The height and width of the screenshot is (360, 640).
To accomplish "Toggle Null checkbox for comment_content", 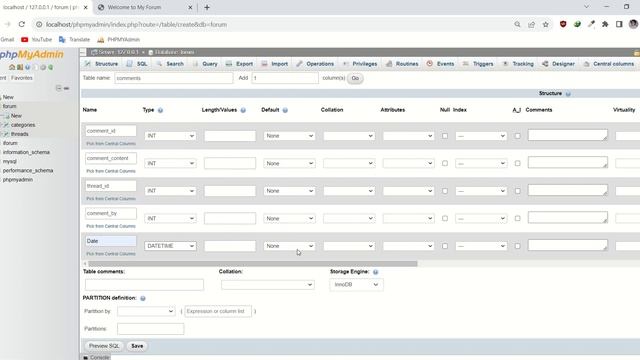I will [x=445, y=163].
